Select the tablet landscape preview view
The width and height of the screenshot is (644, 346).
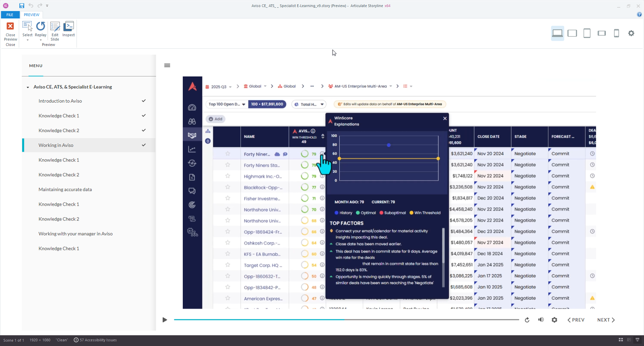[x=572, y=33]
